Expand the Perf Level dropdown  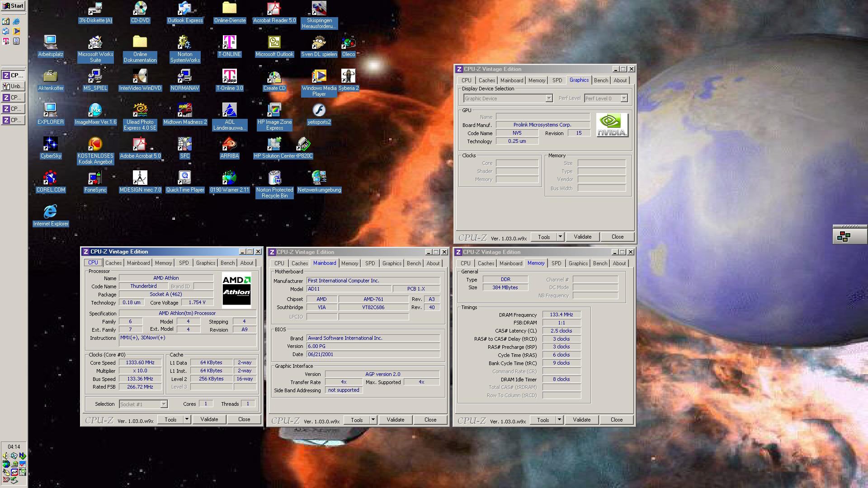coord(624,99)
